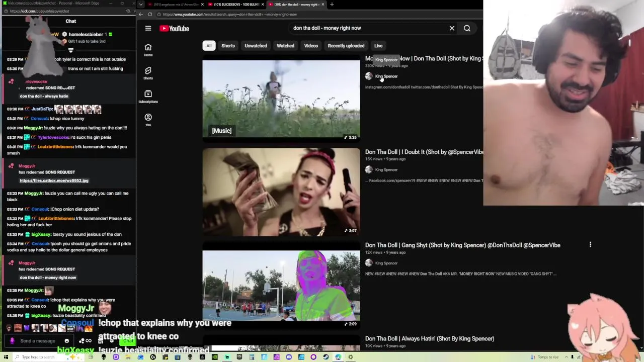Open the emoji picker in Kick chat
Image resolution: width=644 pixels, height=362 pixels.
66,341
